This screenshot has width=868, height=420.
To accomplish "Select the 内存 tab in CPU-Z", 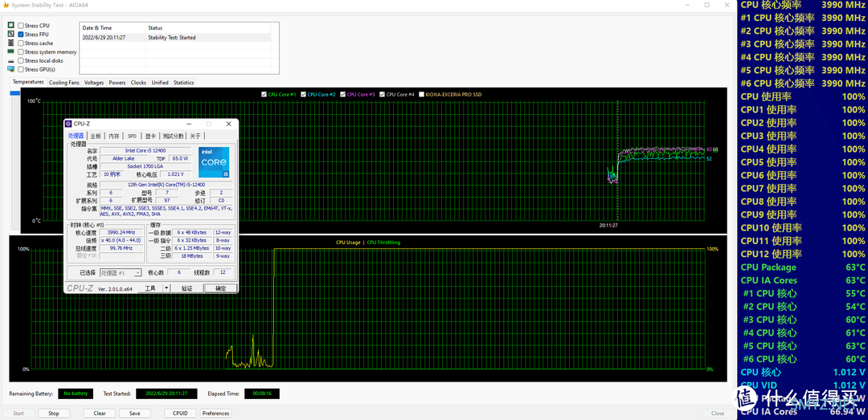I will click(114, 137).
